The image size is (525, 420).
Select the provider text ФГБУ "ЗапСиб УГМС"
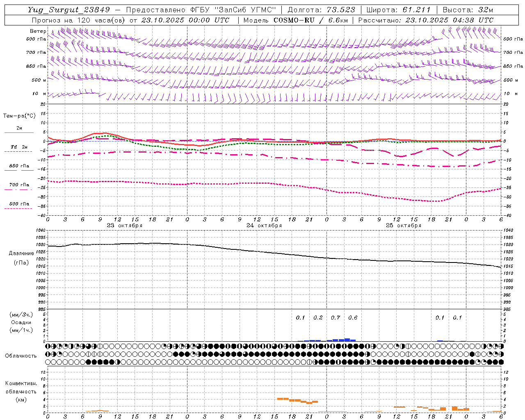coord(234,10)
